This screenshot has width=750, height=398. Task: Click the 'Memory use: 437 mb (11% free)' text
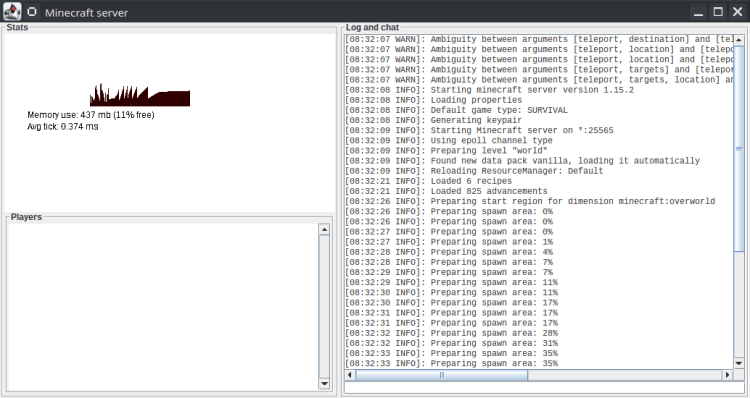pyautogui.click(x=91, y=115)
